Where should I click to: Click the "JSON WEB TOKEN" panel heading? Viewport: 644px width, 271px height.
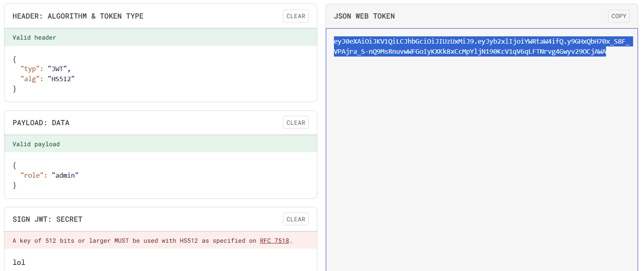click(x=364, y=16)
